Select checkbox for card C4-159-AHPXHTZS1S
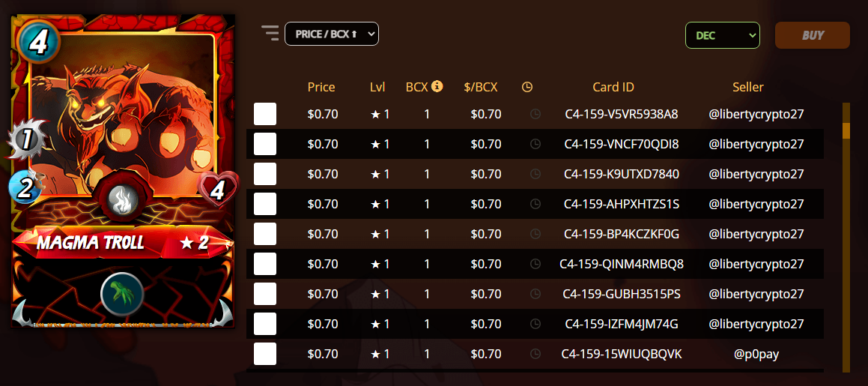868x386 pixels. [x=265, y=204]
